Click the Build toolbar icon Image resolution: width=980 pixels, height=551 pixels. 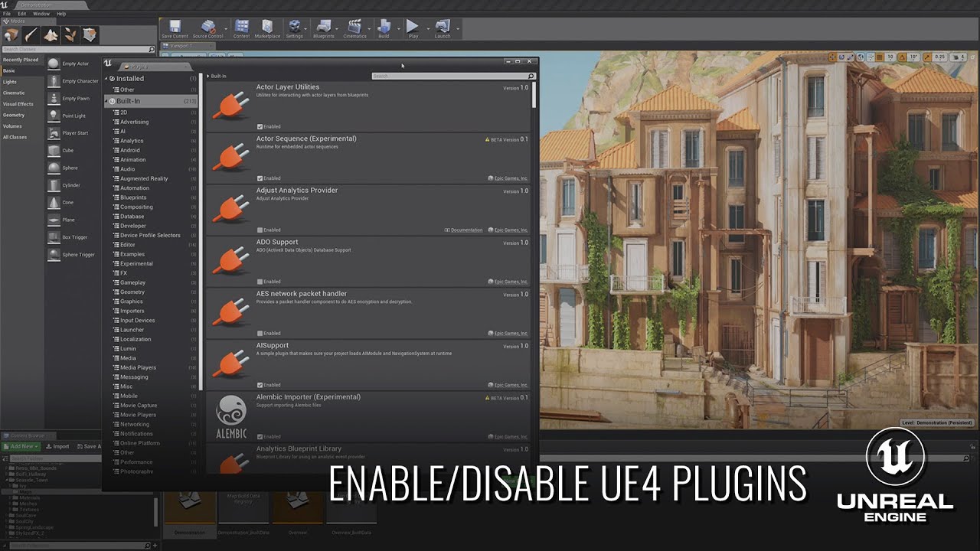[x=384, y=27]
